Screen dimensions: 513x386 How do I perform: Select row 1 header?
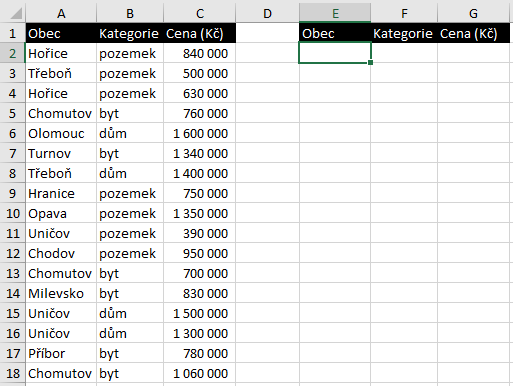(x=12, y=33)
